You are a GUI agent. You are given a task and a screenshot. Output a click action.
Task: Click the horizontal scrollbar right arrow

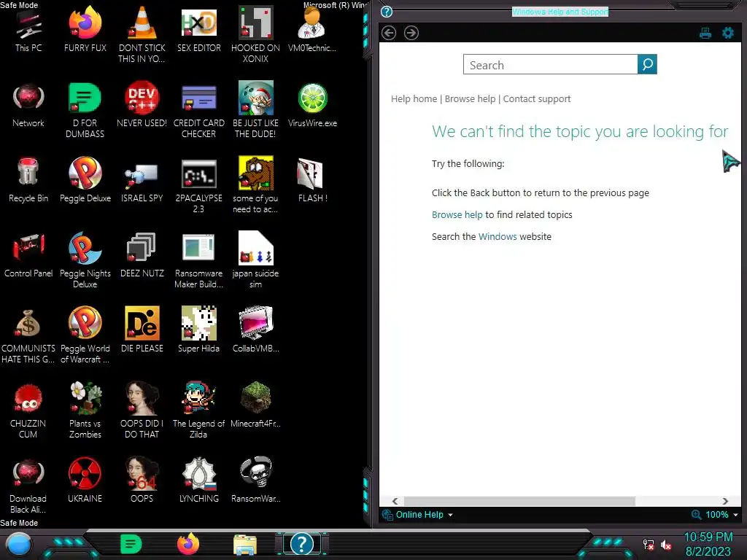tap(725, 501)
